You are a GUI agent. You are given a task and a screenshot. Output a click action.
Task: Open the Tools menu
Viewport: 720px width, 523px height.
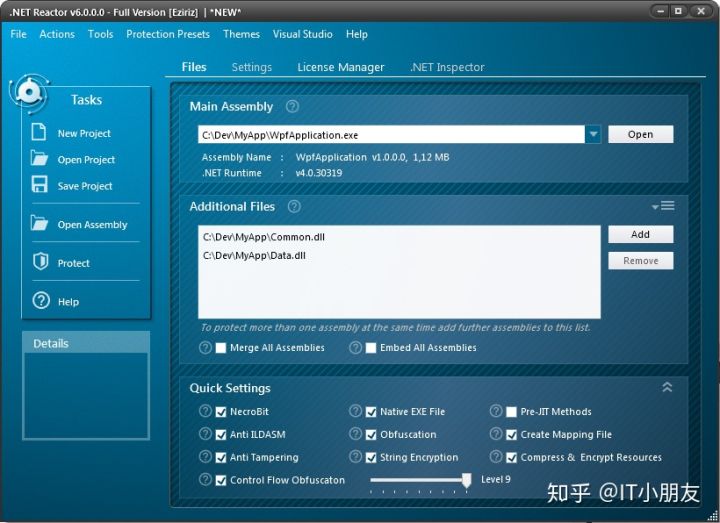tap(101, 34)
